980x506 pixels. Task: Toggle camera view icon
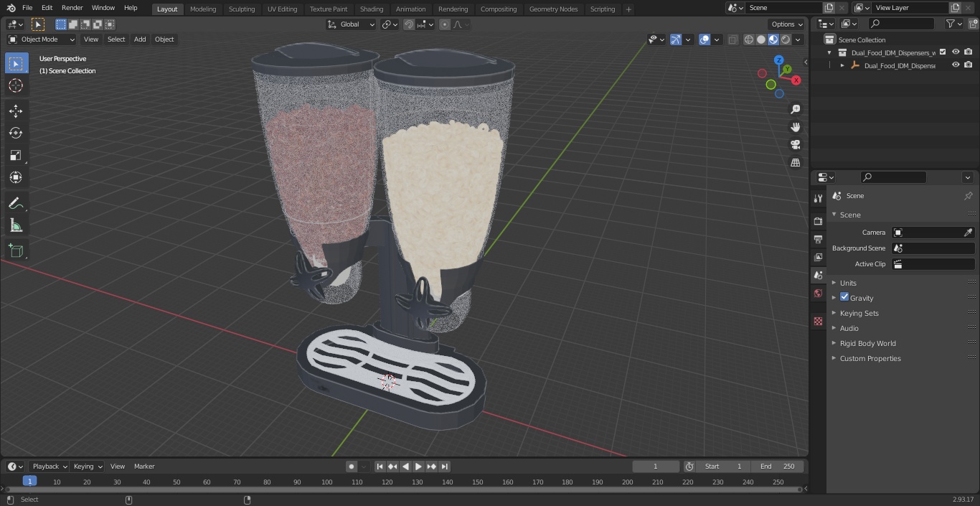point(795,145)
